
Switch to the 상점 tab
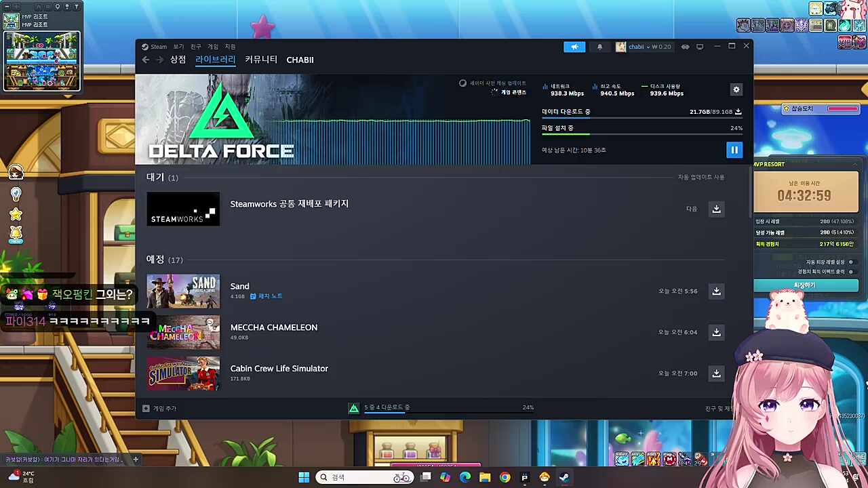pos(178,60)
